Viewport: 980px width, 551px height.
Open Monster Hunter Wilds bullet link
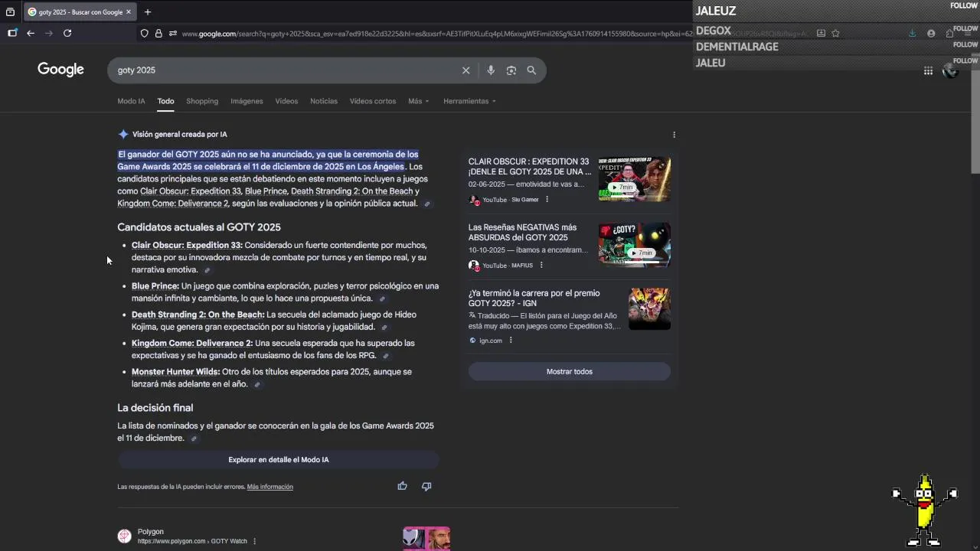tap(175, 371)
